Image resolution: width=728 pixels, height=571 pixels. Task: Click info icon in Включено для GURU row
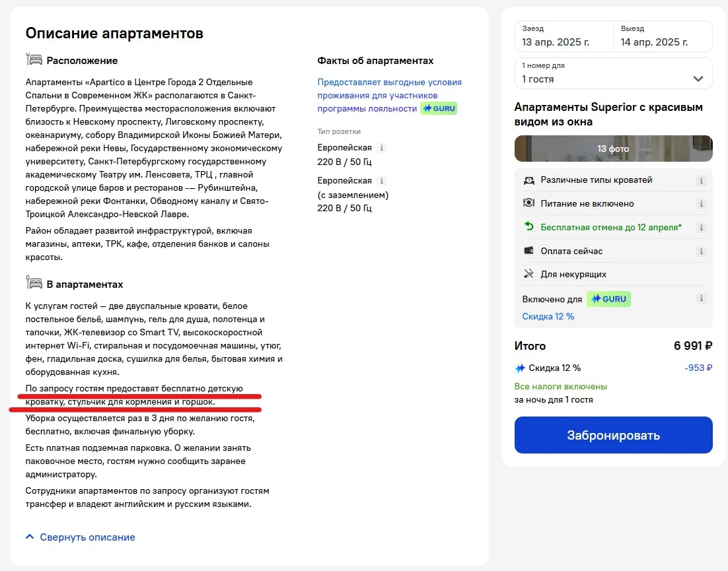pos(701,298)
